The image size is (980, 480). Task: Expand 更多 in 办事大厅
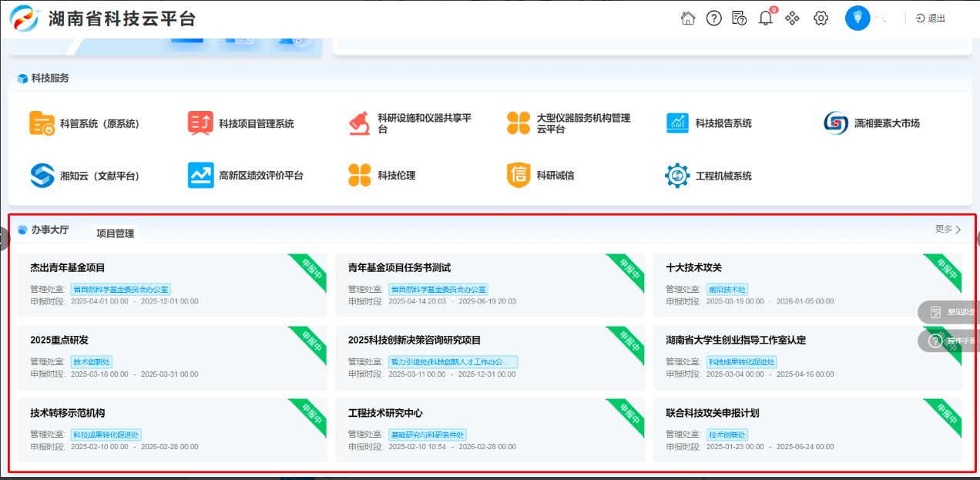pyautogui.click(x=948, y=229)
